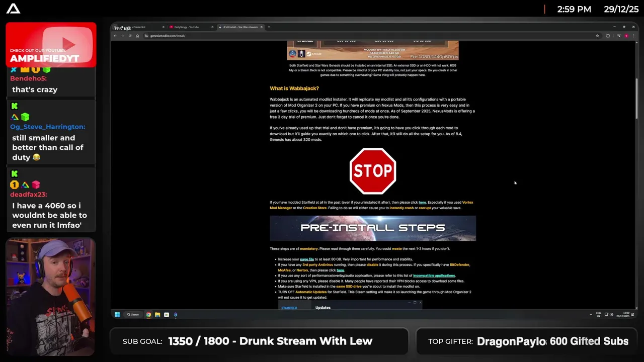The image size is (644, 362).
Task: Close the Star Wars Genesis install tab
Action: pyautogui.click(x=261, y=27)
